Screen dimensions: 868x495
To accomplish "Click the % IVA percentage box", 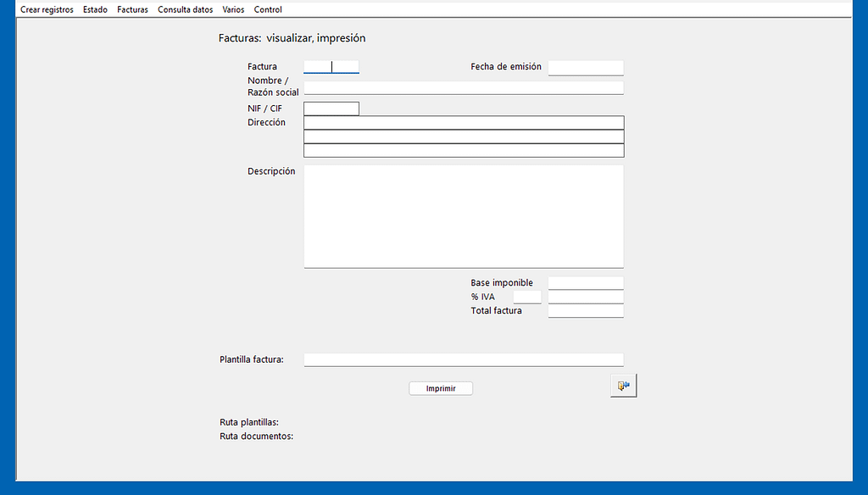I will (x=526, y=298).
